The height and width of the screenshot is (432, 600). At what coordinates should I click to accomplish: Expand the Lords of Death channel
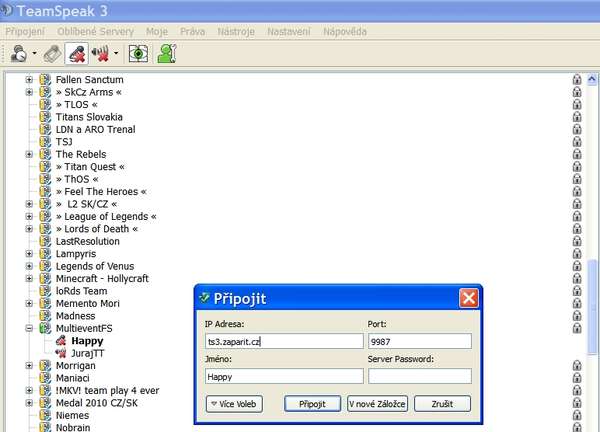click(29, 229)
